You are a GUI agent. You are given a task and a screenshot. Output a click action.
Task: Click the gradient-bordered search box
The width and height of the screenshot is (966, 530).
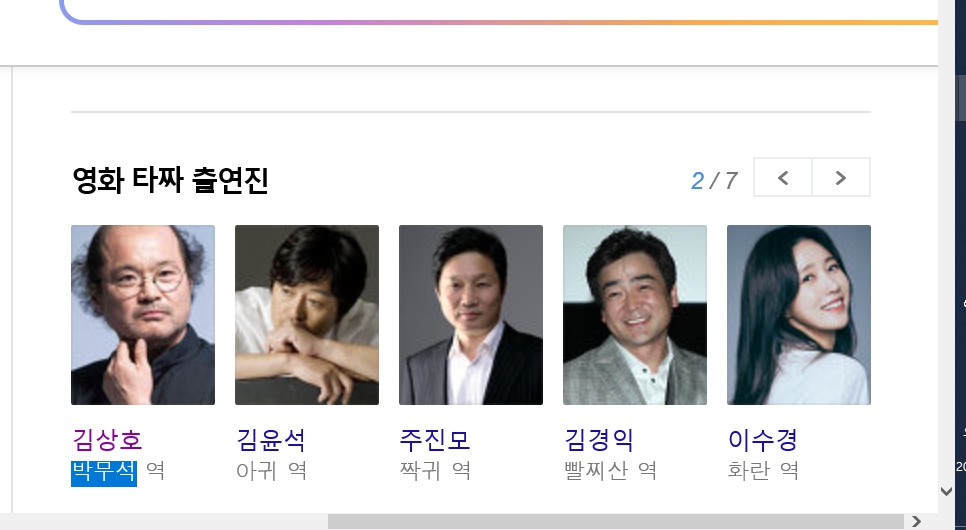(x=499, y=11)
